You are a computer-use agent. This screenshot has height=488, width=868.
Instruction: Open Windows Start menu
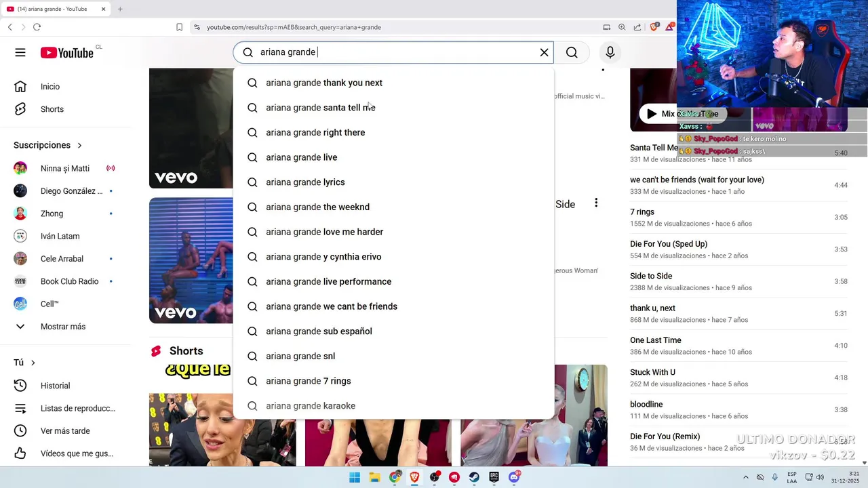tap(355, 477)
